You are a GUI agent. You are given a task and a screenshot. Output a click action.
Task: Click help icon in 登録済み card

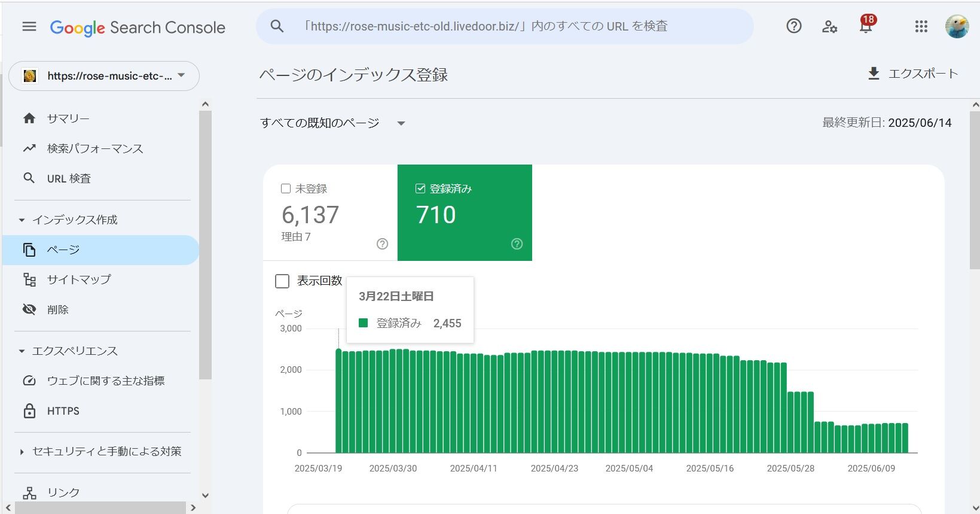pyautogui.click(x=517, y=244)
